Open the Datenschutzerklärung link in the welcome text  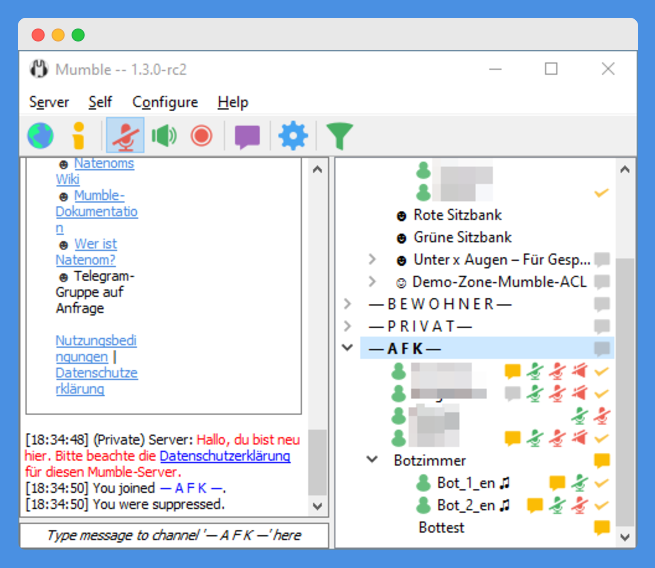[x=96, y=381]
